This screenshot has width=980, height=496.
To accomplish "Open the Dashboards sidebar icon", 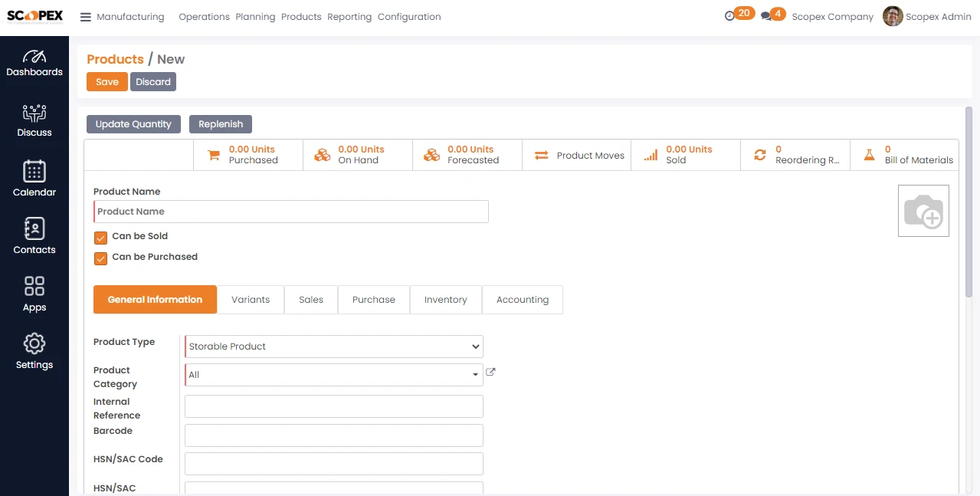I will coord(34,56).
